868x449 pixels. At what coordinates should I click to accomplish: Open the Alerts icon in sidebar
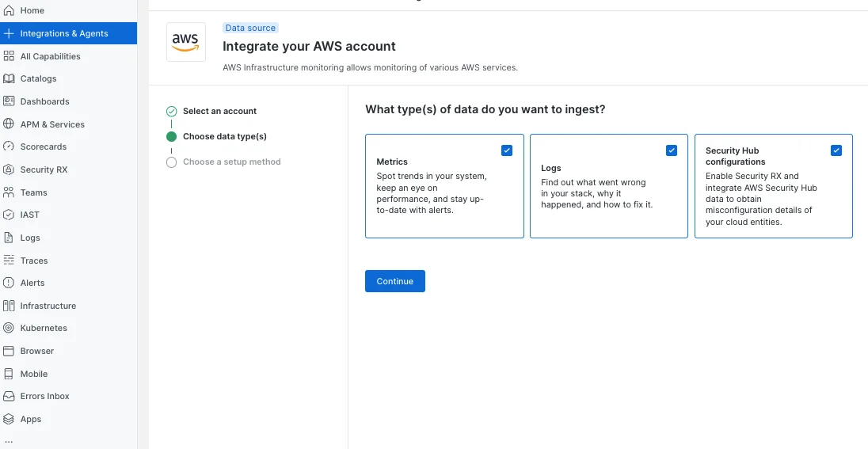point(9,283)
